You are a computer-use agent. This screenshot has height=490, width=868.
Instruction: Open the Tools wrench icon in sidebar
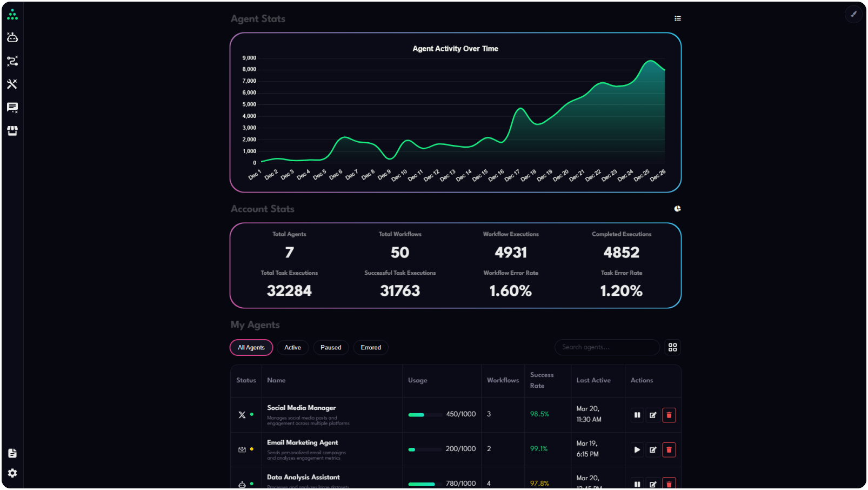(x=12, y=84)
